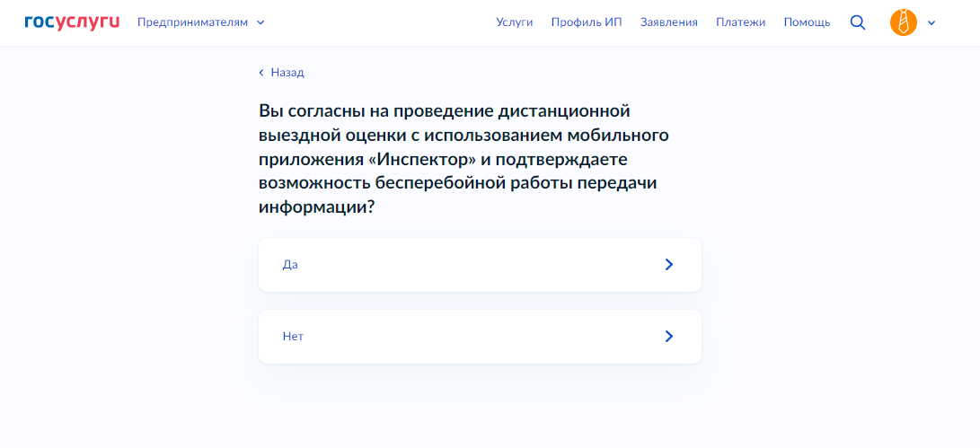The width and height of the screenshot is (980, 448).
Task: Click the Да label text
Action: 290,265
